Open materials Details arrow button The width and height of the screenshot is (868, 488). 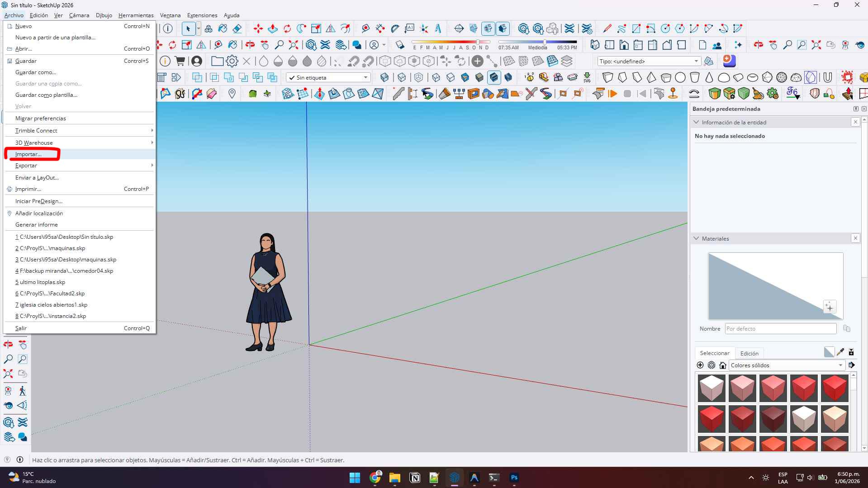851,365
